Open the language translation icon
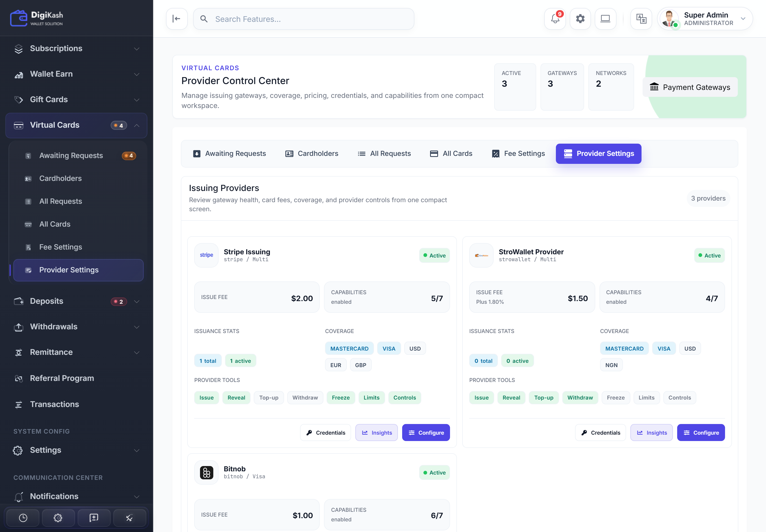This screenshot has width=766, height=532. click(641, 19)
